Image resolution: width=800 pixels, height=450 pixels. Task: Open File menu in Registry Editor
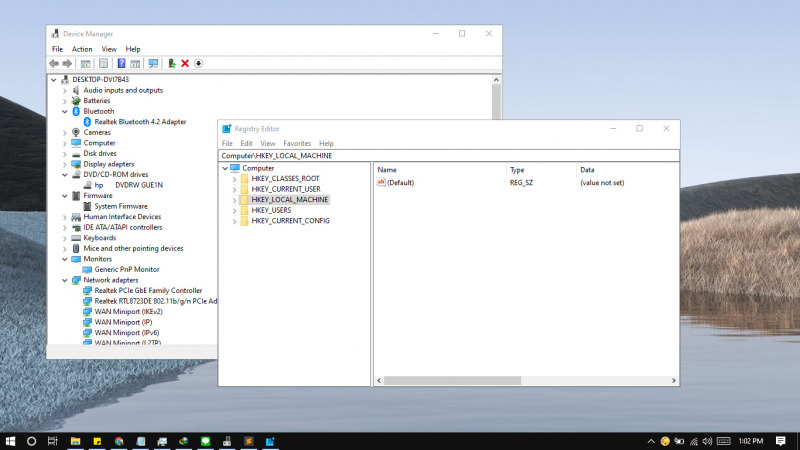pos(227,143)
